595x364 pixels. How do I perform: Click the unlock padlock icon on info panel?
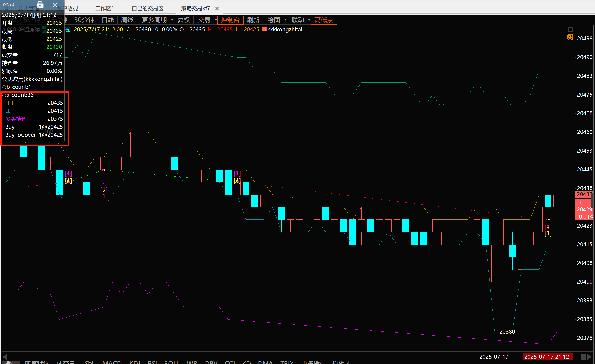(x=40, y=4)
